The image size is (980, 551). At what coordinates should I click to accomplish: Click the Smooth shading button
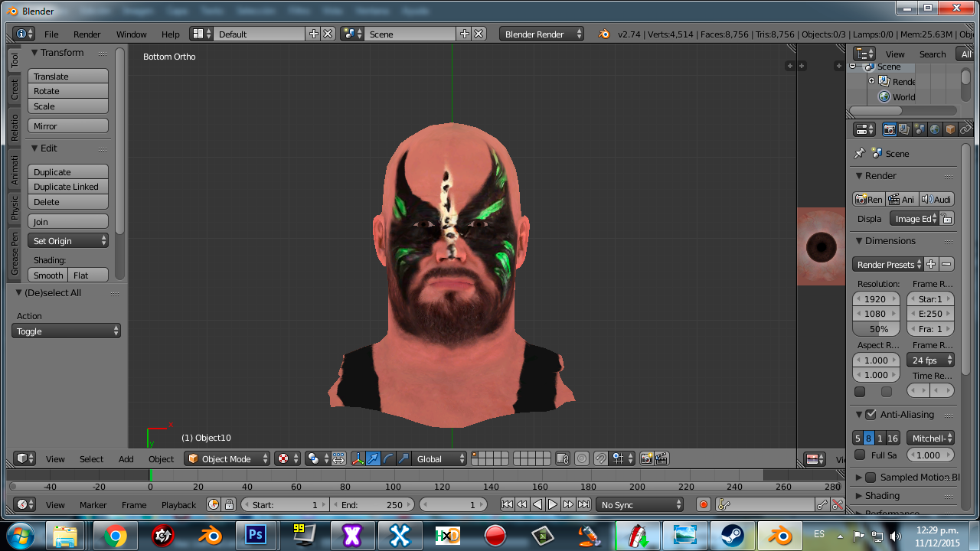click(48, 275)
